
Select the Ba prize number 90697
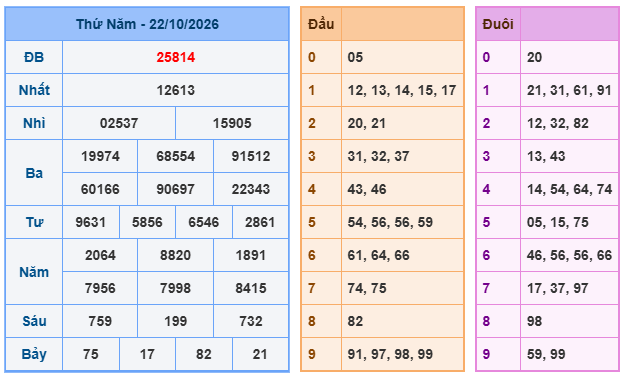click(176, 189)
